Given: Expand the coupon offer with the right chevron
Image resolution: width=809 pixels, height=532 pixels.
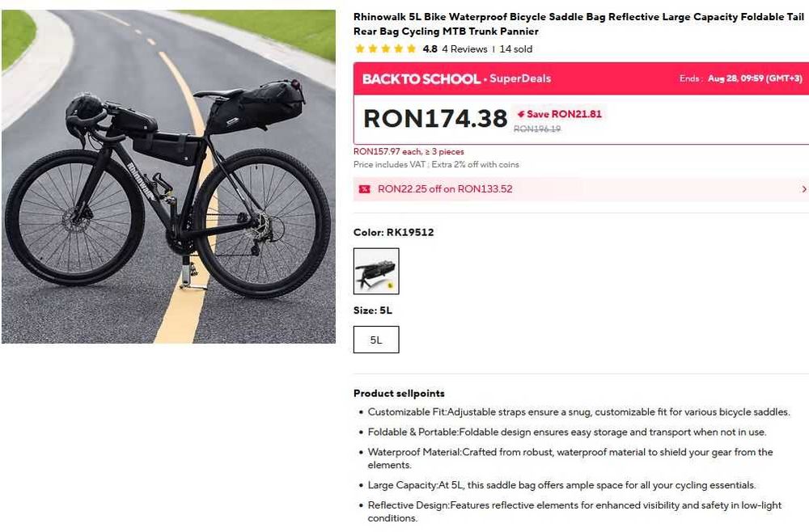Looking at the screenshot, I should [803, 189].
